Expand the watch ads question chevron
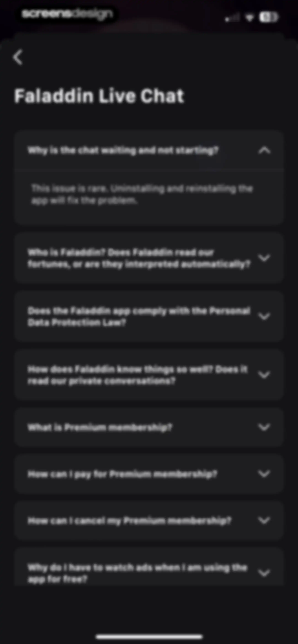 pyautogui.click(x=264, y=573)
